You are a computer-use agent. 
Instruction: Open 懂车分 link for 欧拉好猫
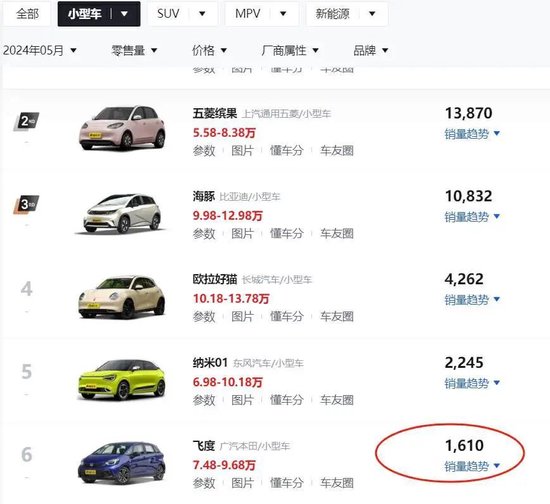coord(287,316)
